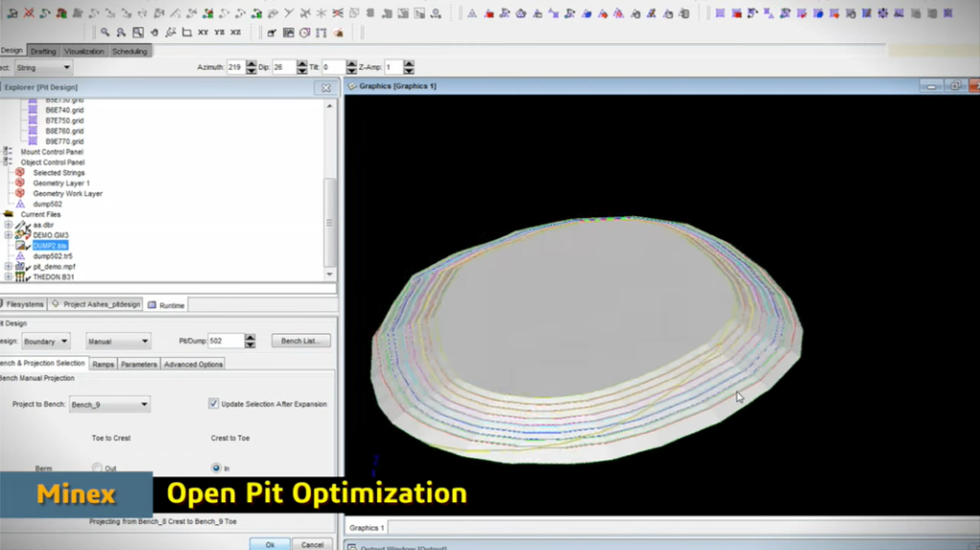Click the XY plane view icon
This screenshot has height=550, width=980.
pyautogui.click(x=203, y=33)
